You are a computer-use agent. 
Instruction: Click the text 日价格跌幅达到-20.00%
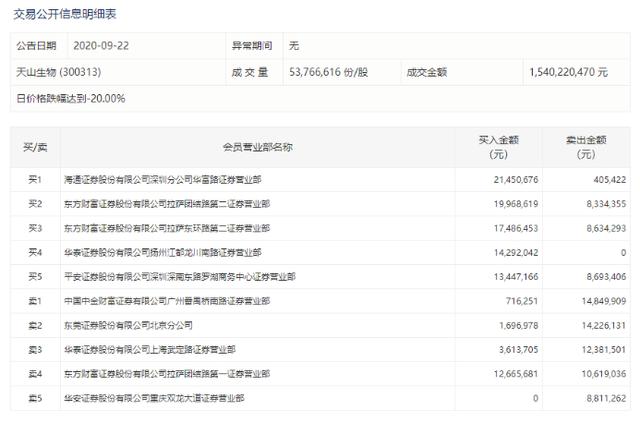click(71, 98)
